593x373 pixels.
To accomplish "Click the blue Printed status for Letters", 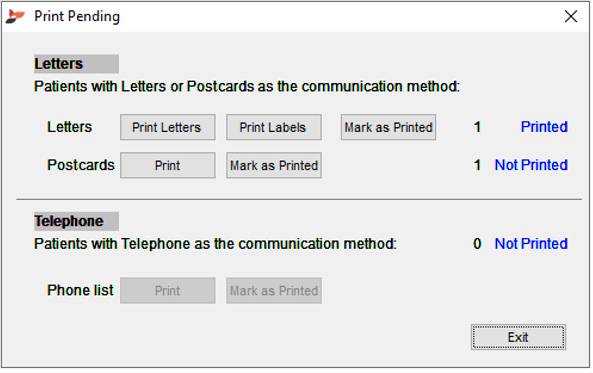I will pos(544,127).
